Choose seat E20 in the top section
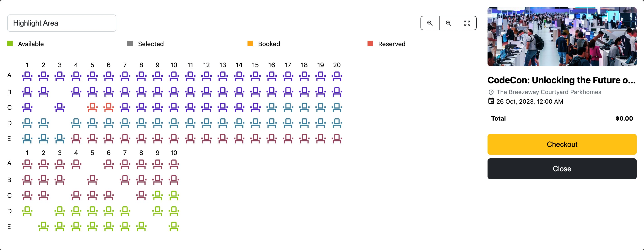The width and height of the screenshot is (644, 250). click(x=337, y=138)
